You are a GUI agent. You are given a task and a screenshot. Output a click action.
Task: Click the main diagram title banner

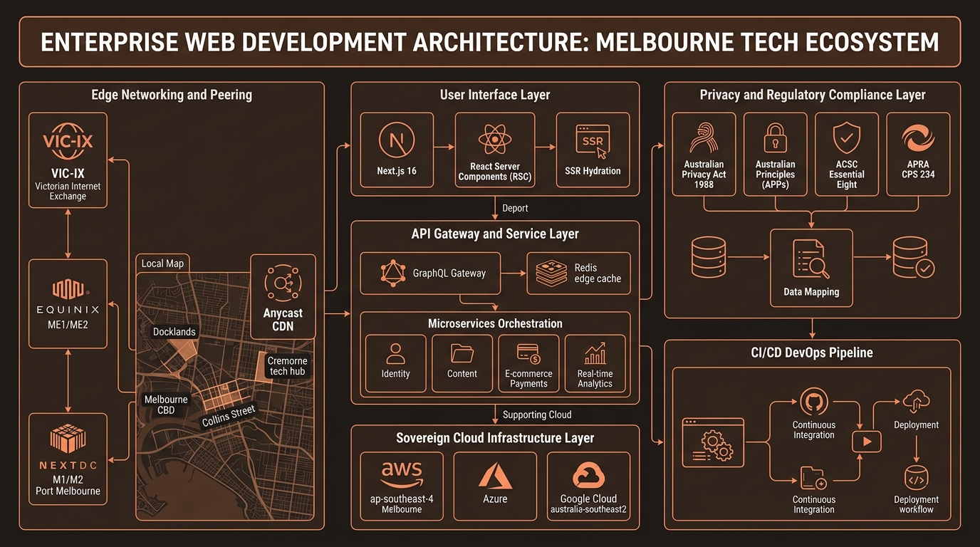point(490,42)
